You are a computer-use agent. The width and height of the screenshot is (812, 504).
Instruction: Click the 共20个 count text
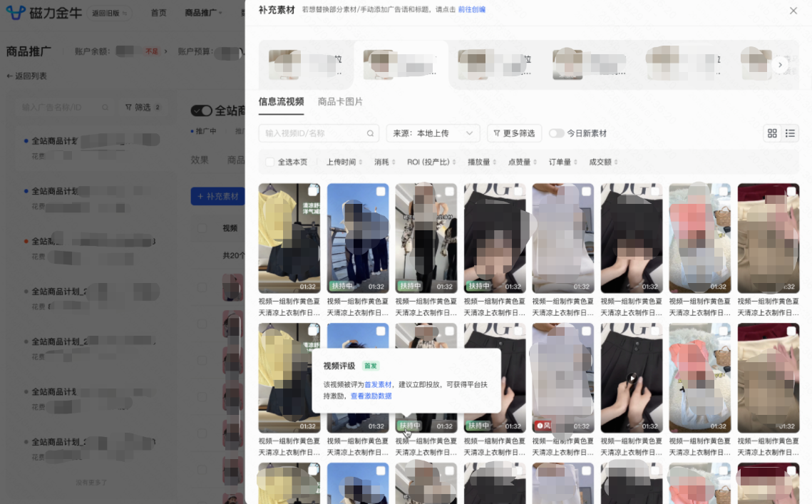234,255
